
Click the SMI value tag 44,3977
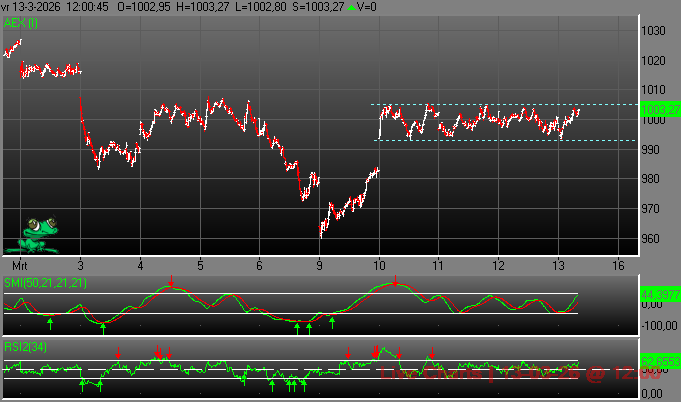(661, 295)
